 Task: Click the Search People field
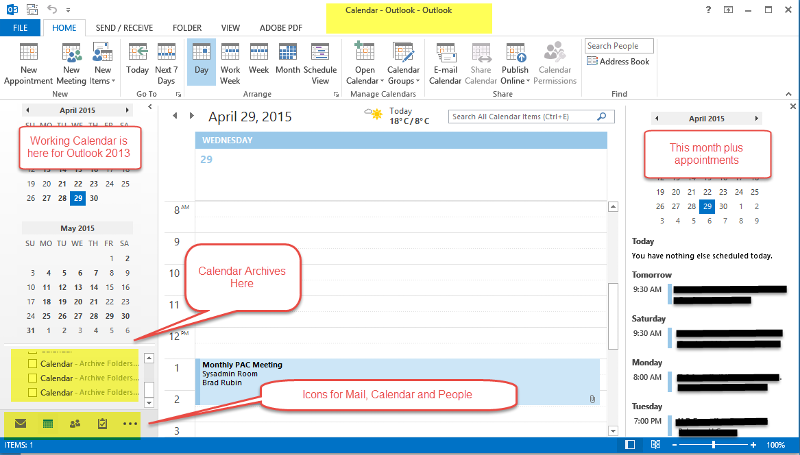click(619, 46)
